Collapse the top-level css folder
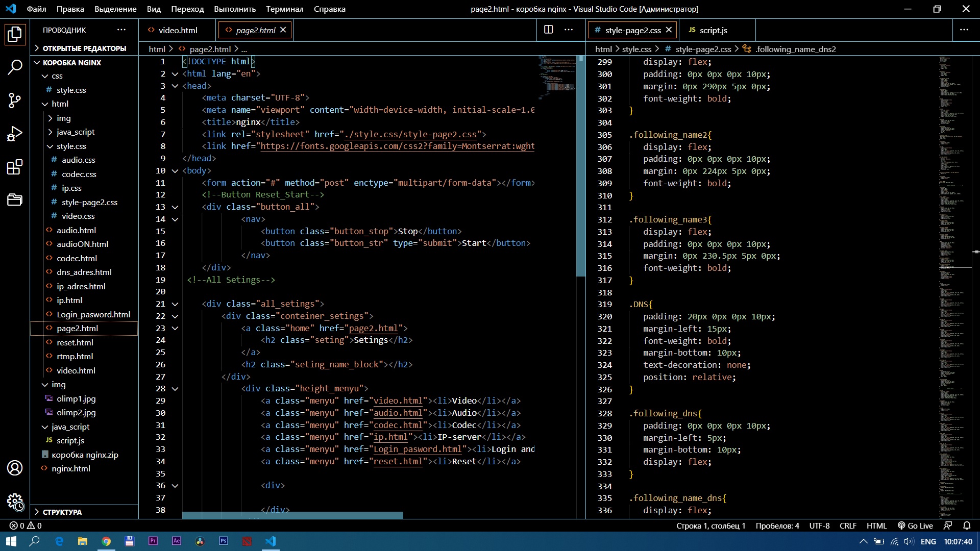Viewport: 980px width, 551px height. pyautogui.click(x=84, y=76)
